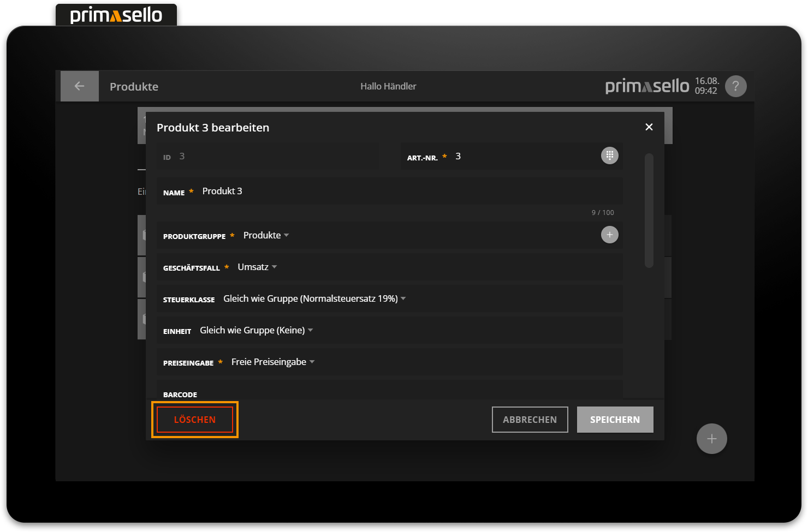Image resolution: width=808 pixels, height=532 pixels.
Task: Click the floating add product button
Action: (711, 439)
